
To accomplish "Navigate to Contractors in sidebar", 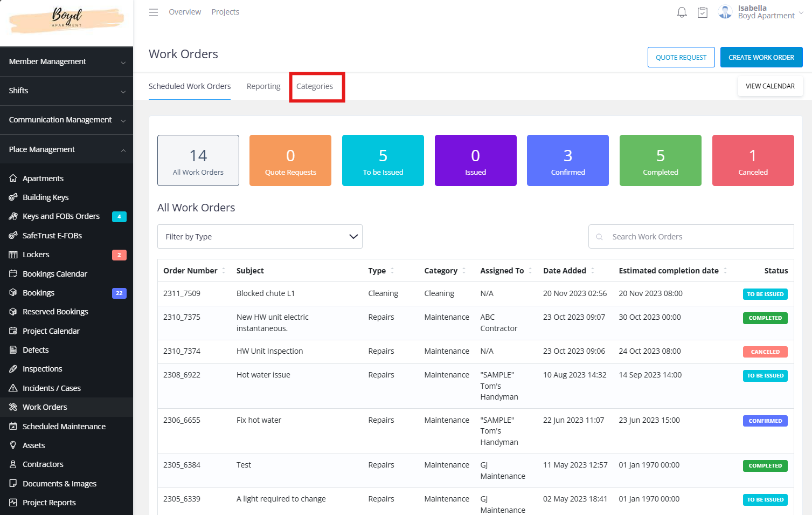I will pyautogui.click(x=43, y=464).
